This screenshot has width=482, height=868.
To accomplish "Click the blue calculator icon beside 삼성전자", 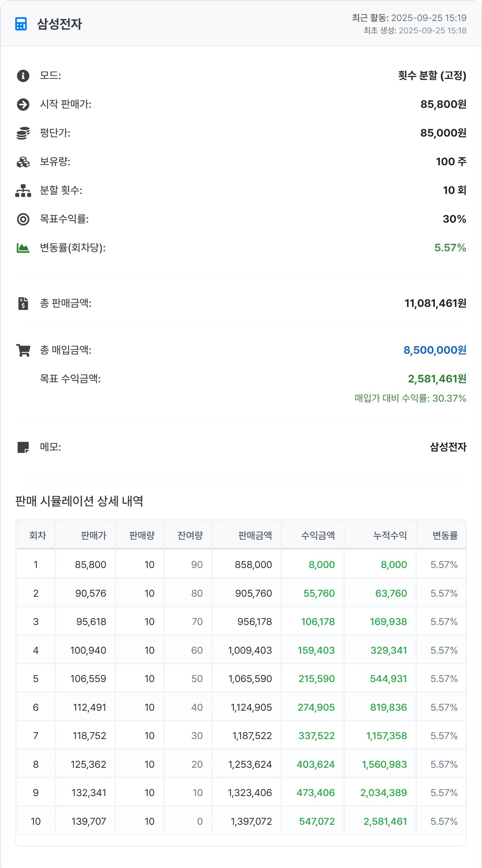I will (x=21, y=24).
